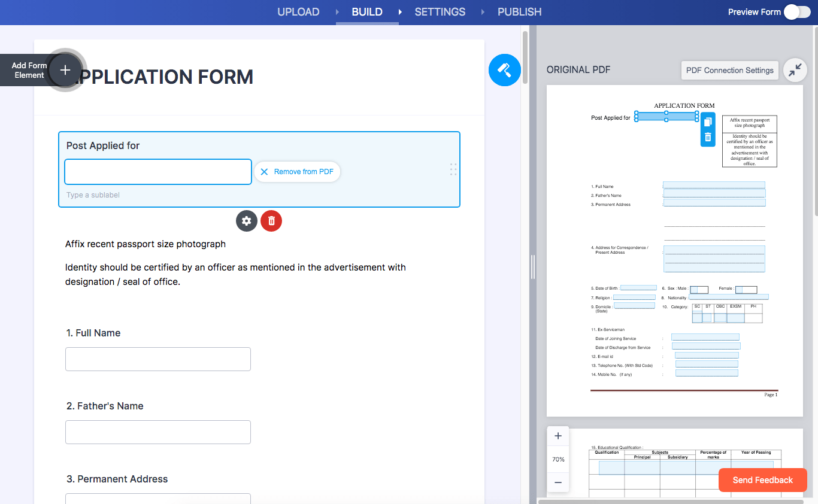Collapse the Original PDF panel via arrows icon

(x=795, y=70)
